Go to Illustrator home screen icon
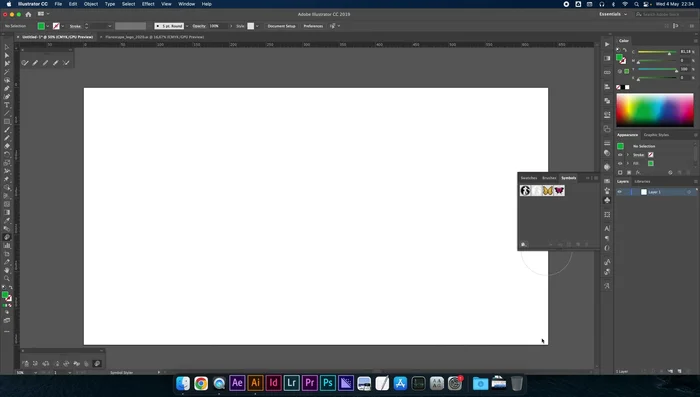This screenshot has width=700, height=397. coord(28,14)
